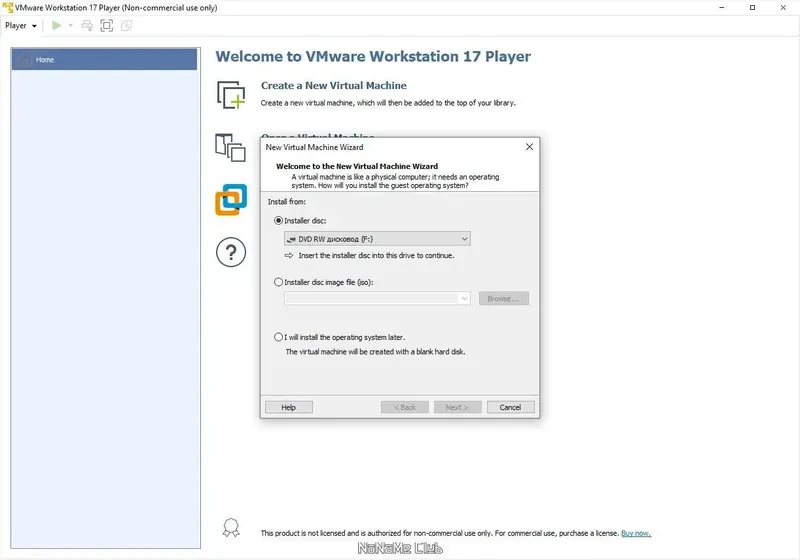Expand the ISO path dropdown arrow
800x560 pixels.
pyautogui.click(x=464, y=298)
